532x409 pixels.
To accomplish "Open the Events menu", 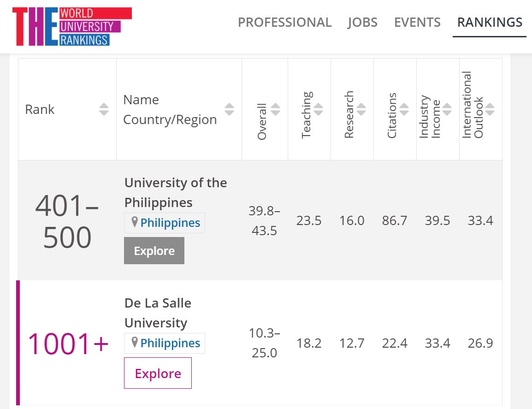I will pyautogui.click(x=417, y=23).
